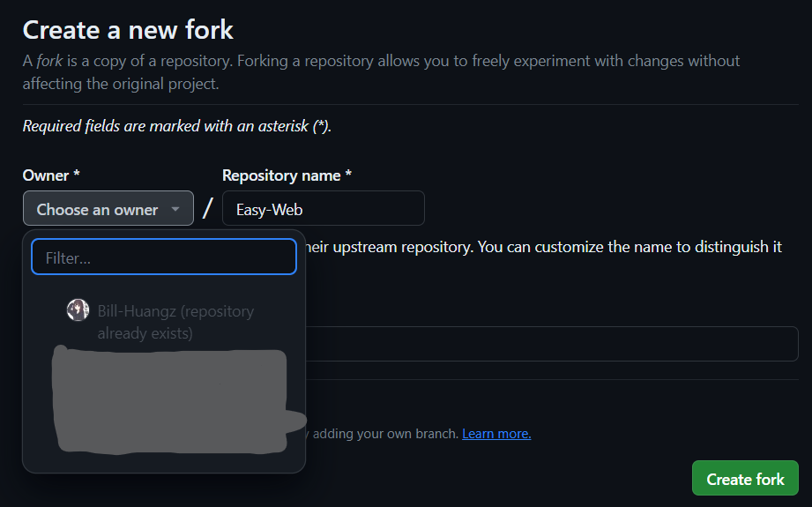Select "Bill-Huangz (repository already exists)" owner entry

[175, 322]
